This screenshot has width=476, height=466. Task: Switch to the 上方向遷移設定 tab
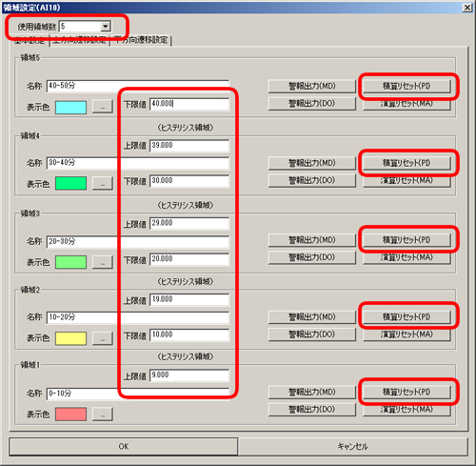[x=79, y=40]
